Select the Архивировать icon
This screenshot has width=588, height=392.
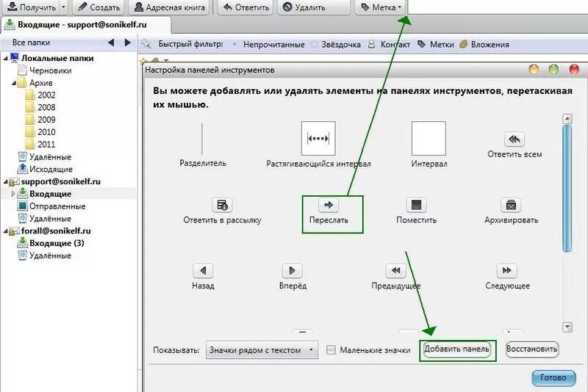point(511,205)
